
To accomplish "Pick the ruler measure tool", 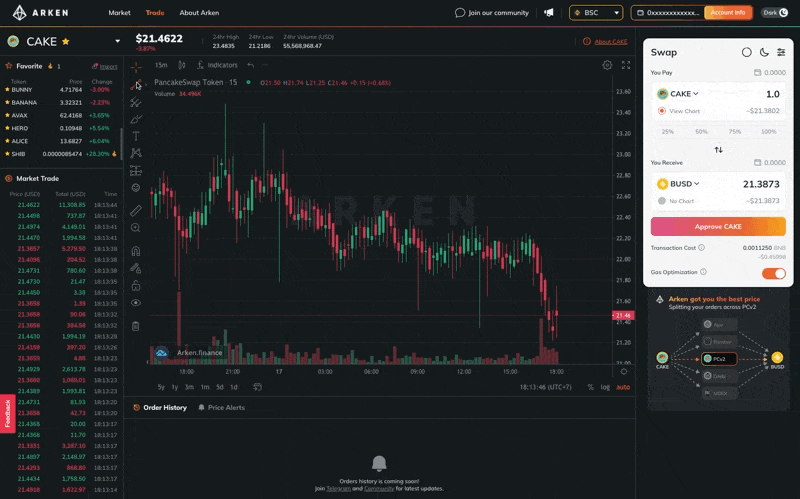I will pyautogui.click(x=136, y=210).
